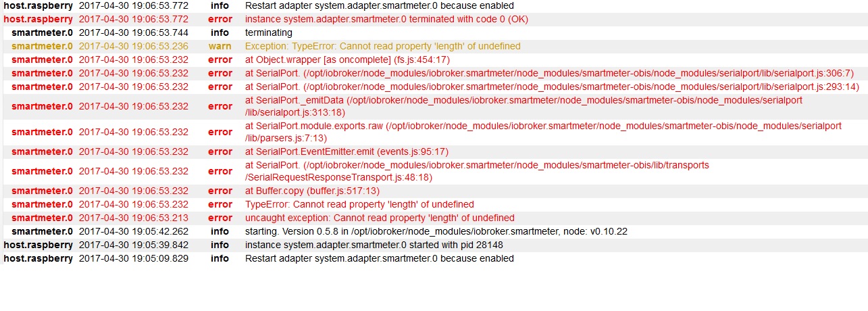Click the timestamp 2017-04-30 19:05:42.262
The image size is (868, 311).
coord(134,231)
